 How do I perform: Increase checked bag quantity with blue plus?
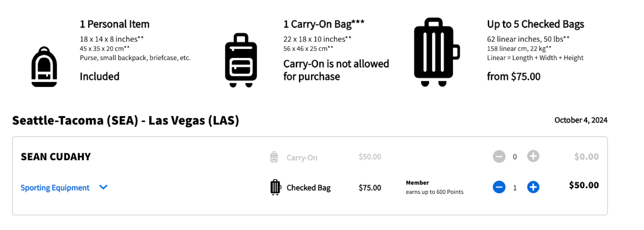533,187
